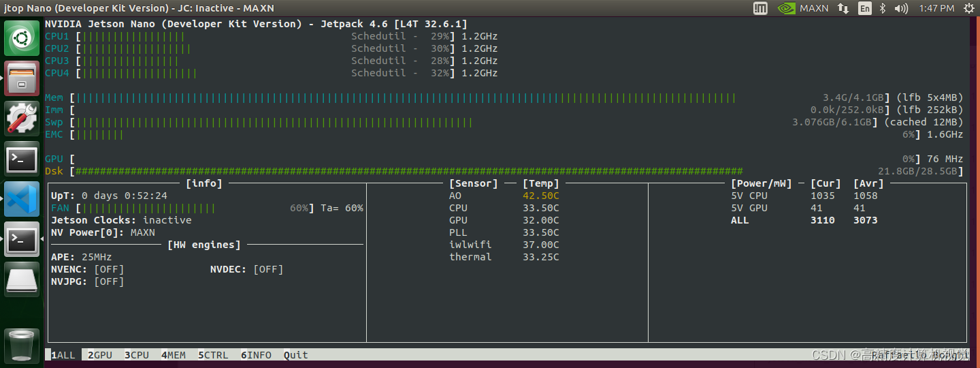The width and height of the screenshot is (980, 368).
Task: Click the "5V CPU" power row
Action: pyautogui.click(x=804, y=196)
